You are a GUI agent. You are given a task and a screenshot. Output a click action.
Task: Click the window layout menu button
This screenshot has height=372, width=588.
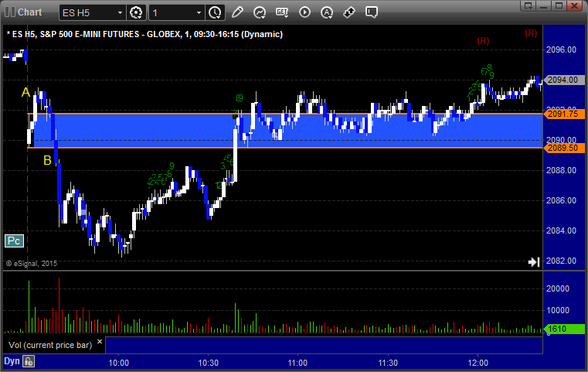tap(529, 5)
